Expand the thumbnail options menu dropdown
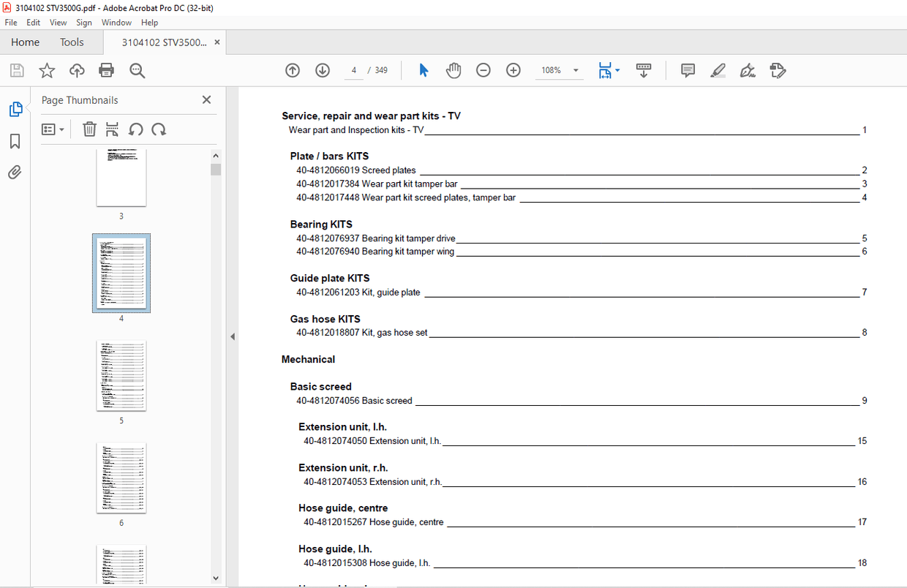This screenshot has width=907, height=588. click(x=53, y=129)
